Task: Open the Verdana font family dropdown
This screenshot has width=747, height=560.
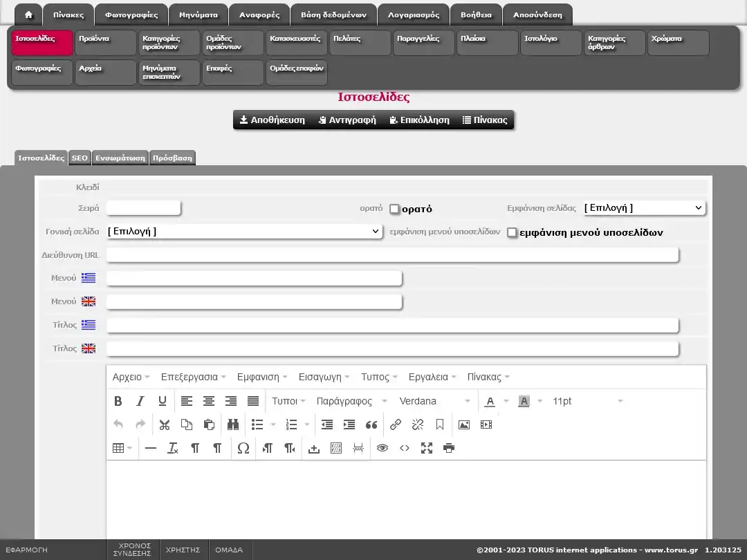Action: click(434, 401)
